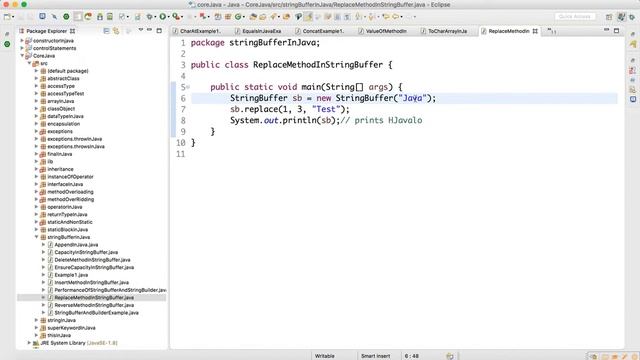
Task: Expand the stringInJava package
Action: click(x=36, y=320)
